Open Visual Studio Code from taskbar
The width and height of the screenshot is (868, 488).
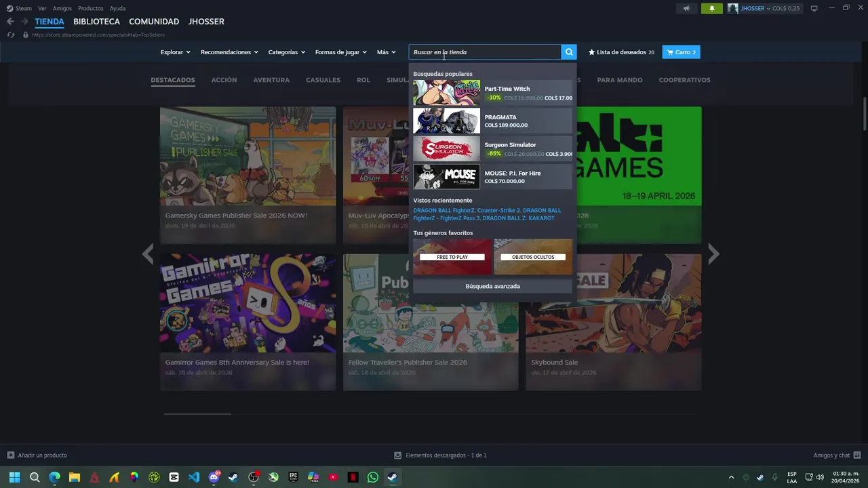[x=194, y=477]
